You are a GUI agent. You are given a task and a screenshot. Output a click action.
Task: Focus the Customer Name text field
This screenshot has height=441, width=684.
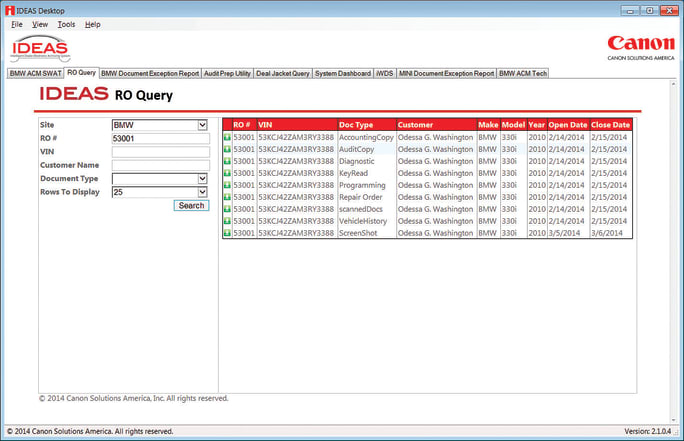coord(160,165)
